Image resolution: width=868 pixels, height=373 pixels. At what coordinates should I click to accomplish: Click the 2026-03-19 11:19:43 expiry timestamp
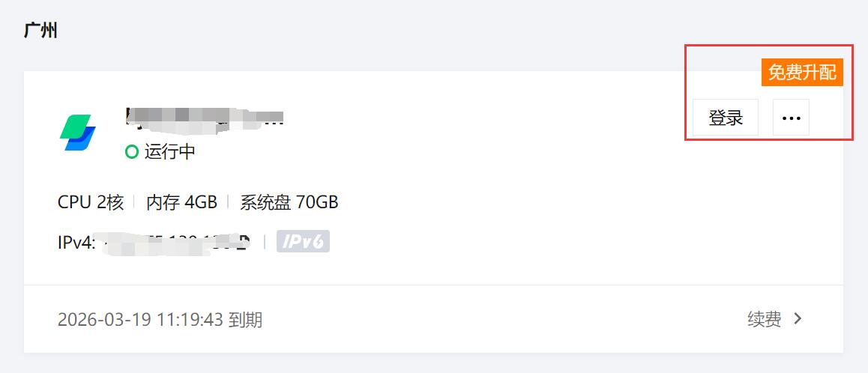141,319
